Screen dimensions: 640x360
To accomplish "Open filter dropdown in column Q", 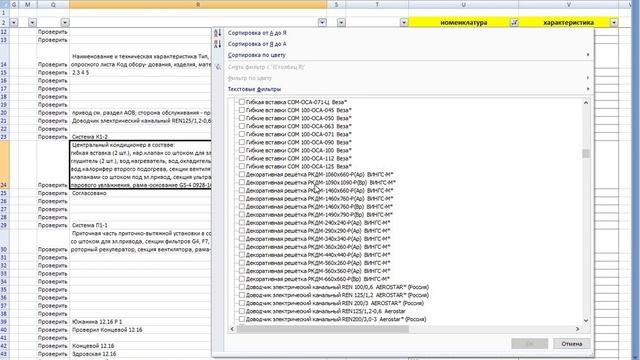I will pyautogui.click(x=65, y=23).
